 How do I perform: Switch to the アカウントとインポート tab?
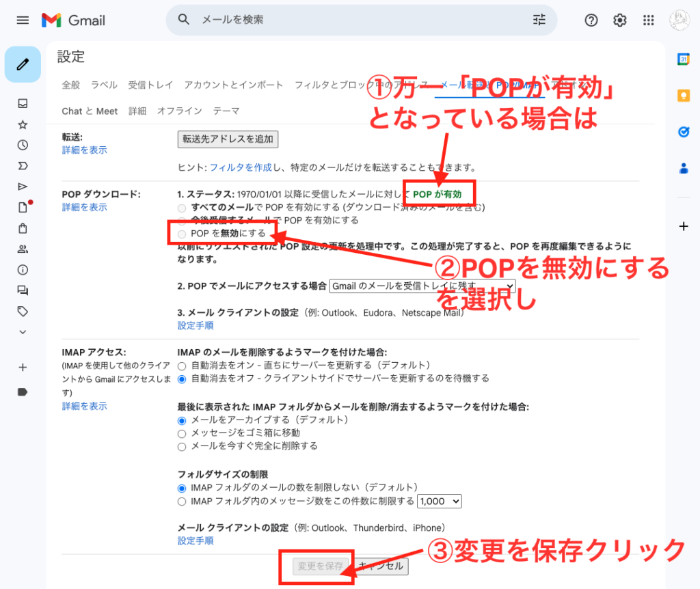coord(233,85)
